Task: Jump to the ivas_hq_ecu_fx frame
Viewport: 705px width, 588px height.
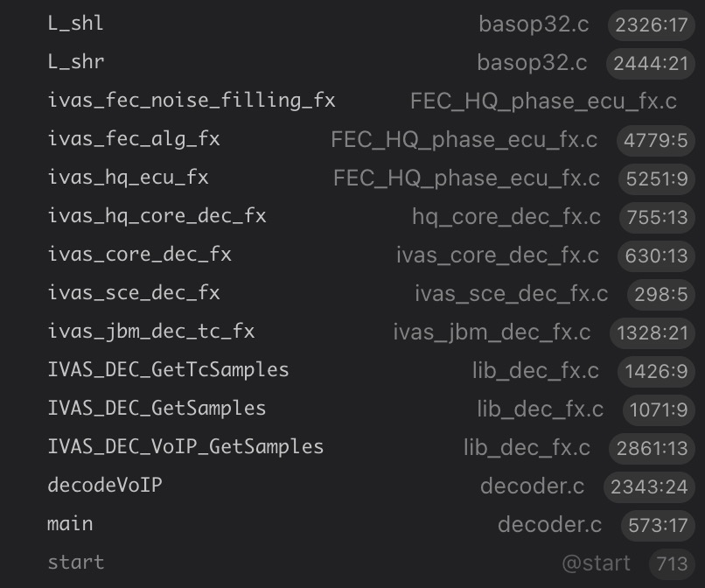Action: (128, 178)
